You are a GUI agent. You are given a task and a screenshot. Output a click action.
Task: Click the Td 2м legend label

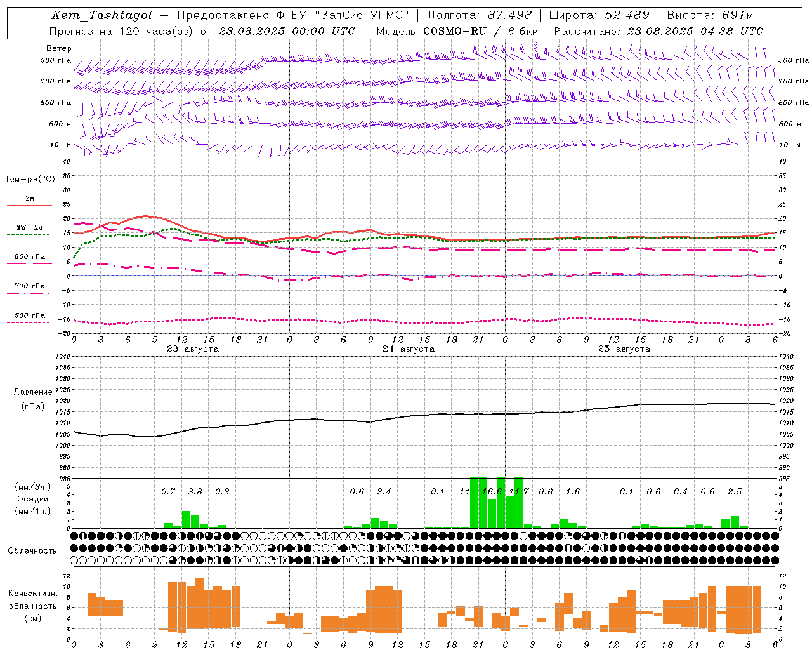[x=29, y=227]
